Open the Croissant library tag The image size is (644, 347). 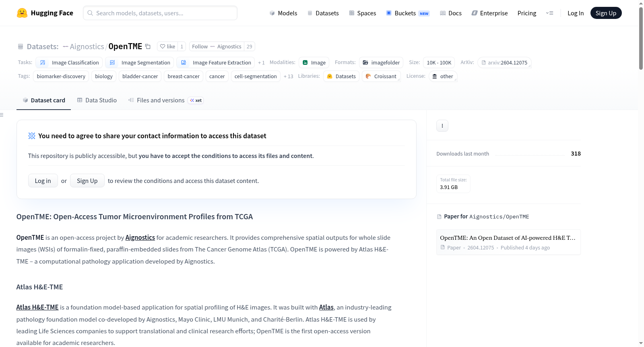click(x=381, y=76)
